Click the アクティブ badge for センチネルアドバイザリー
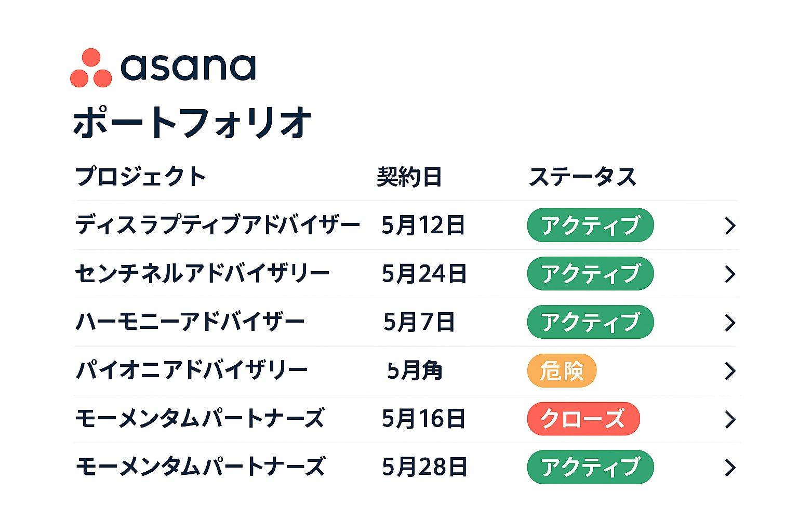This screenshot has height=532, width=798. tap(590, 274)
